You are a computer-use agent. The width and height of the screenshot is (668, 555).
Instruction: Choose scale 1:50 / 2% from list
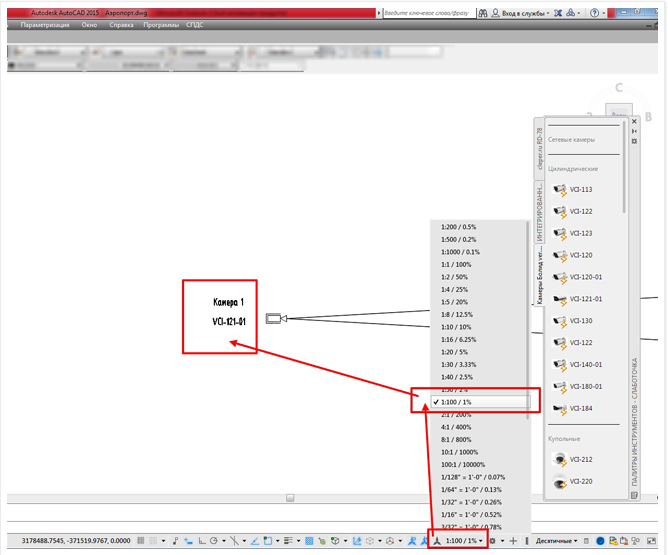click(454, 390)
